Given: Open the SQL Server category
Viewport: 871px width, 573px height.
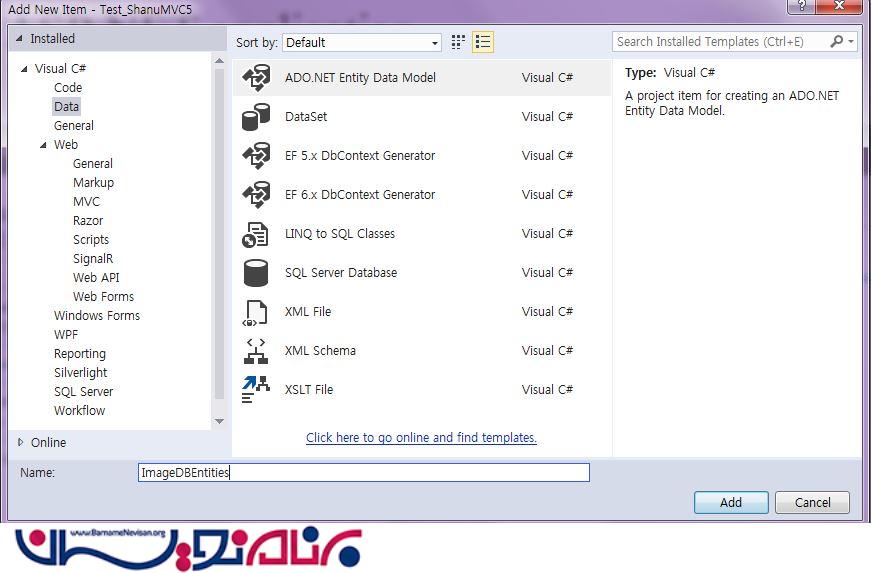Looking at the screenshot, I should (83, 392).
